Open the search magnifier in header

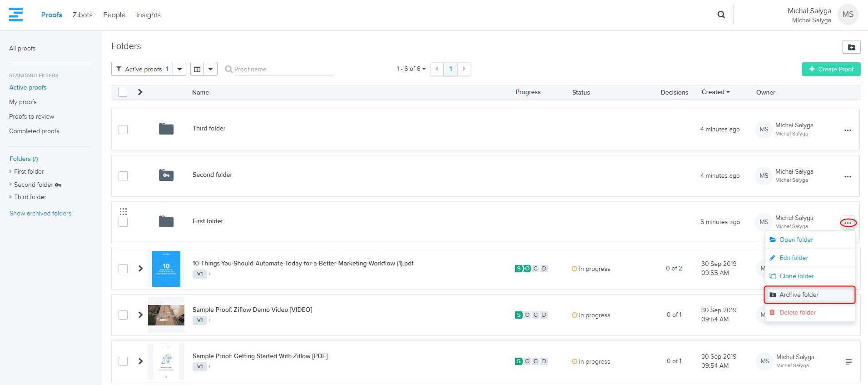coord(721,15)
